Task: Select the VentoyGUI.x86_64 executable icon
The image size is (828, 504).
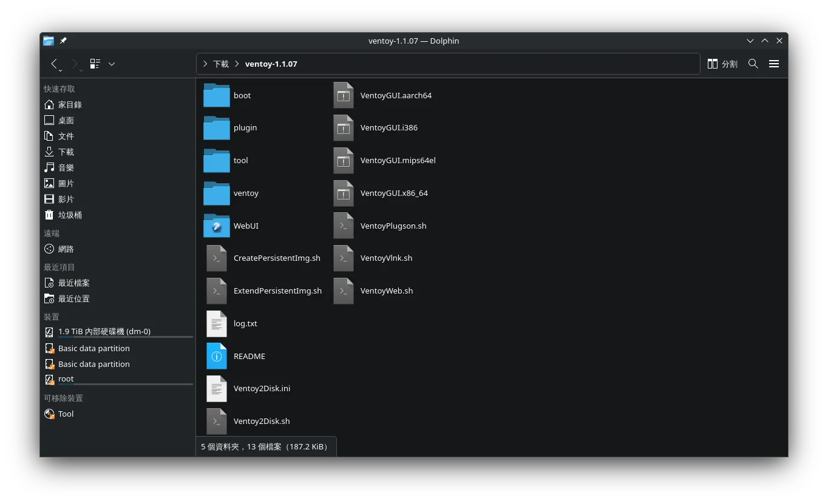Action: coord(344,193)
